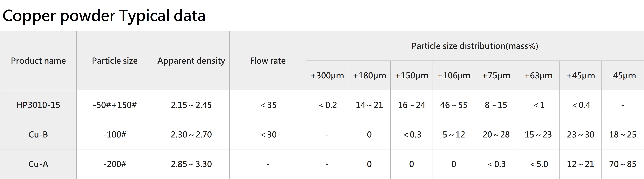The image size is (644, 179).
Task: Click the -50#+150# particle size cell
Action: (115, 105)
